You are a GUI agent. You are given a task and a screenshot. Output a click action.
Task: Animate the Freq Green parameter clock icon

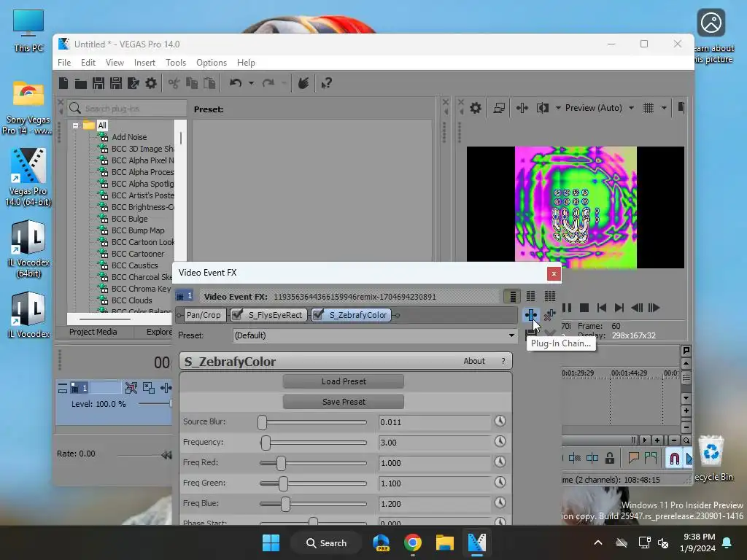pyautogui.click(x=500, y=483)
